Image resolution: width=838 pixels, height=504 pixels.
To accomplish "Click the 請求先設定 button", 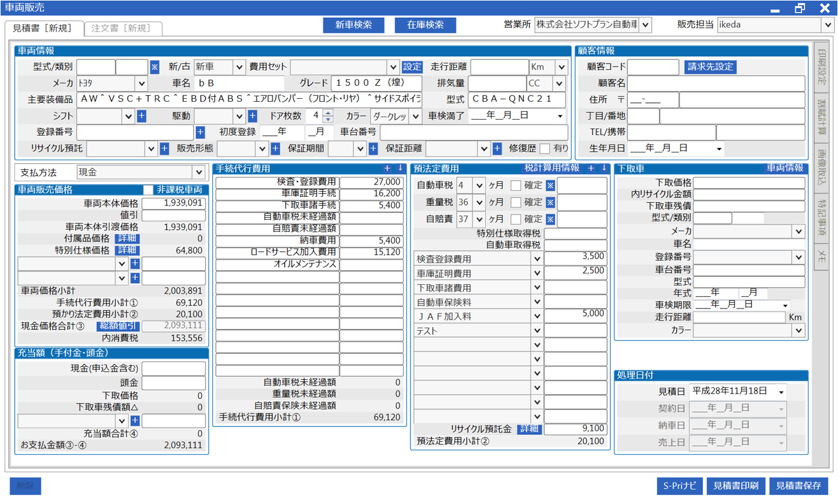I will [710, 67].
